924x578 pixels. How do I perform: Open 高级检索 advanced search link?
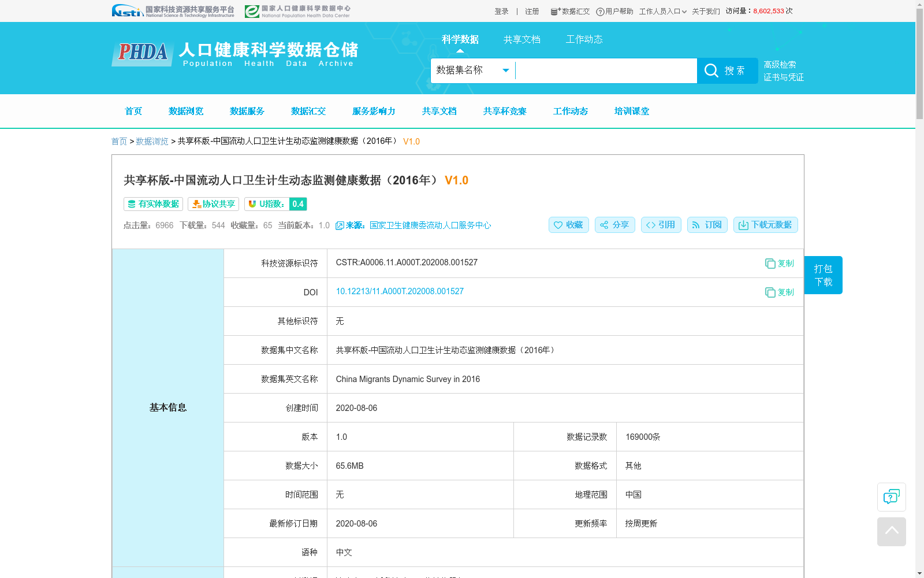coord(780,65)
